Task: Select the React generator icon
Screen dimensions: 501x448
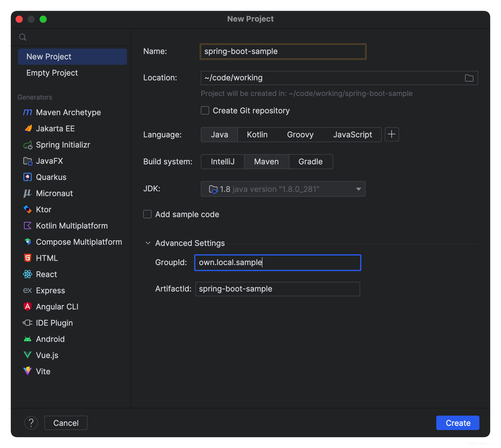Action: (28, 274)
